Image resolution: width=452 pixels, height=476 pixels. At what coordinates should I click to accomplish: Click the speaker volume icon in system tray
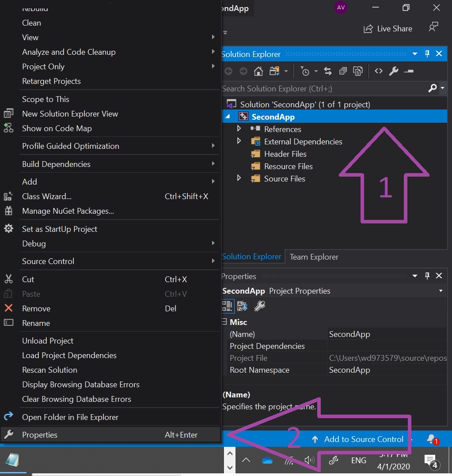coord(309,461)
